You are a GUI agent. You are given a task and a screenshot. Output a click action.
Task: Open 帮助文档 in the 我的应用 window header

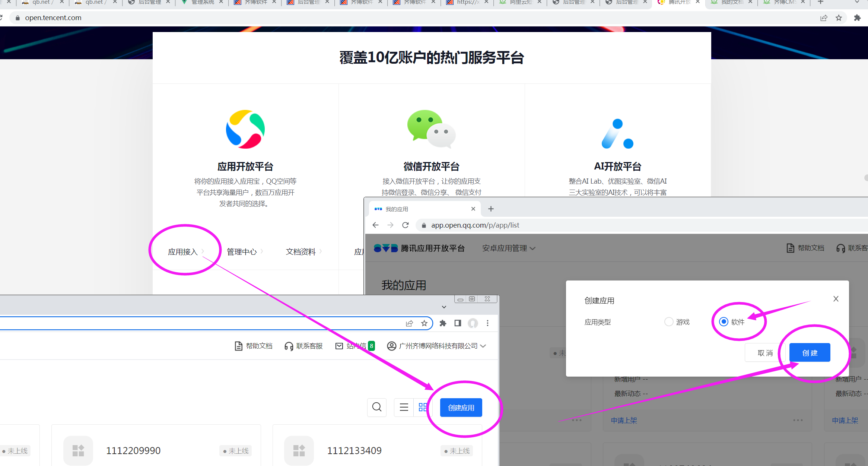(x=805, y=248)
